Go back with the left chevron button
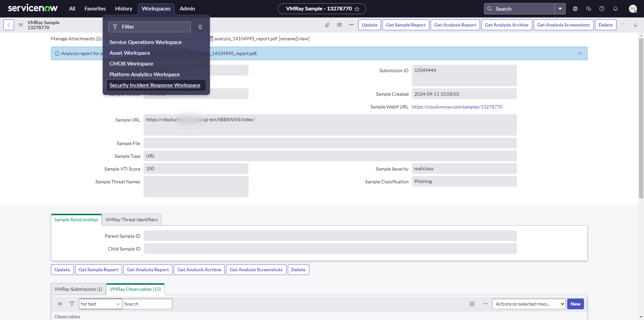644x320 pixels. (9, 25)
